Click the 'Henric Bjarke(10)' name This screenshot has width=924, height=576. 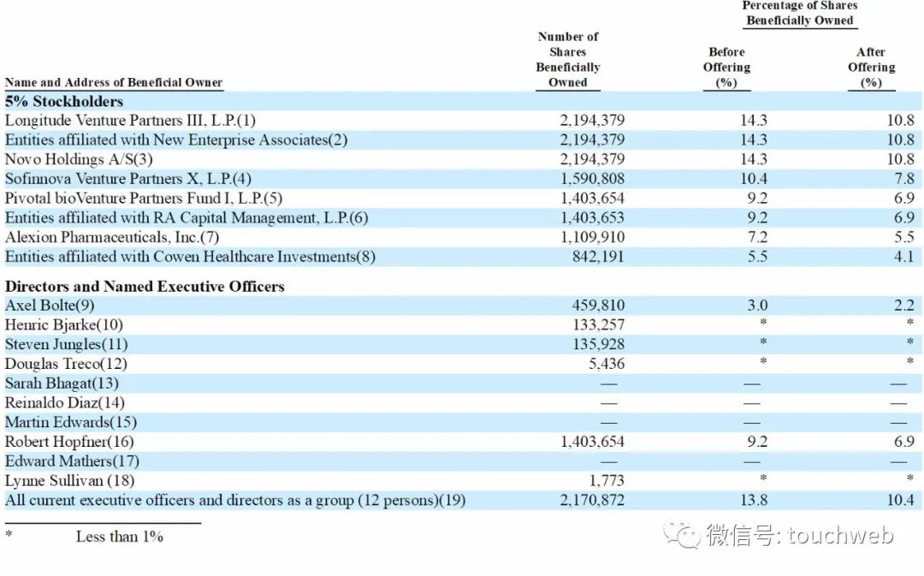pyautogui.click(x=63, y=325)
